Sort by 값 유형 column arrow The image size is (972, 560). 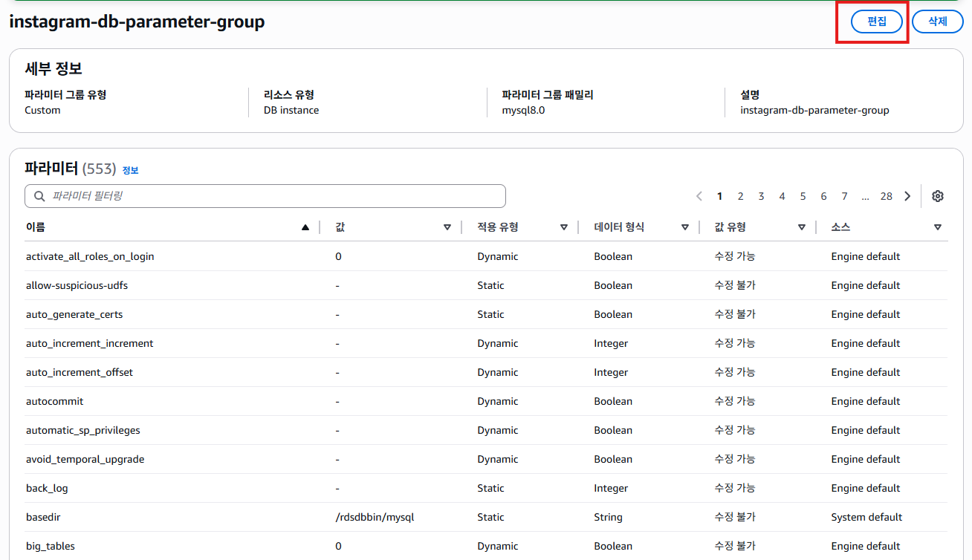pyautogui.click(x=801, y=227)
